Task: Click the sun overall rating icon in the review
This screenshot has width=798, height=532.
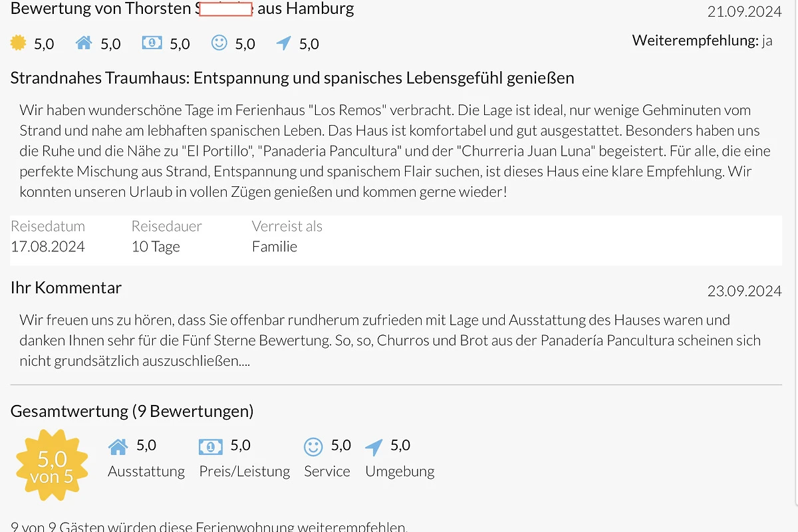Action: tap(19, 43)
